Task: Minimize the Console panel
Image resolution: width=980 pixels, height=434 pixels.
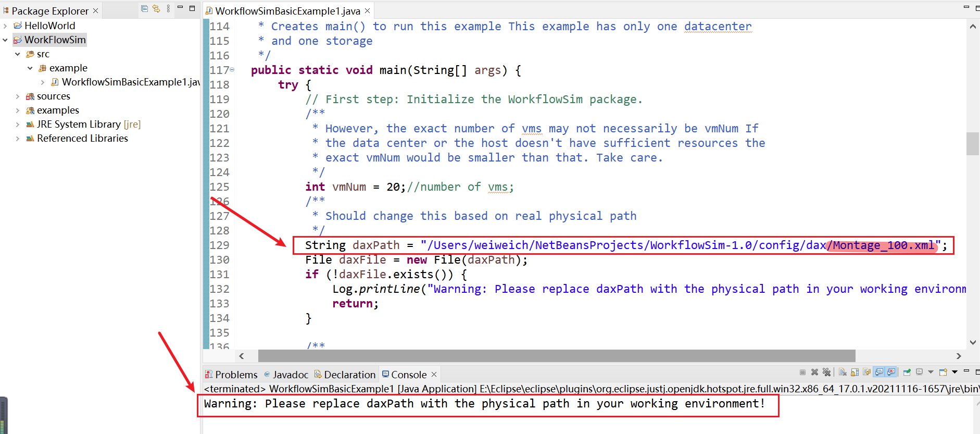Action: click(x=966, y=371)
